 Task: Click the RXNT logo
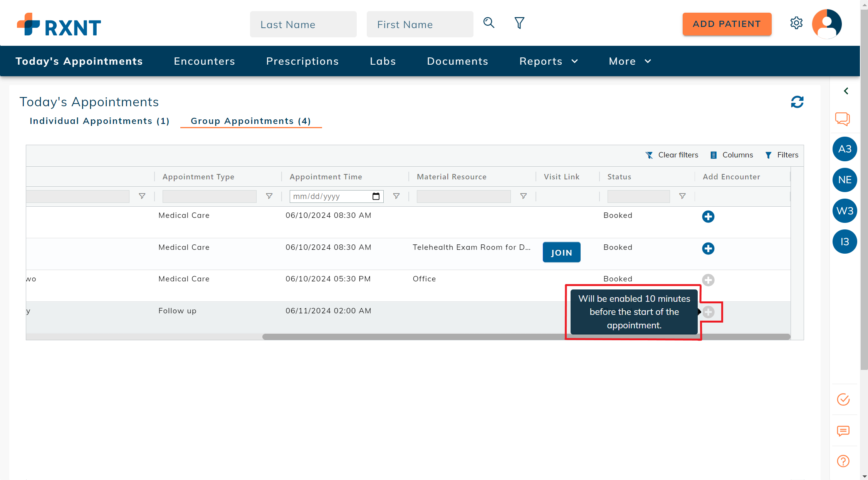59,25
